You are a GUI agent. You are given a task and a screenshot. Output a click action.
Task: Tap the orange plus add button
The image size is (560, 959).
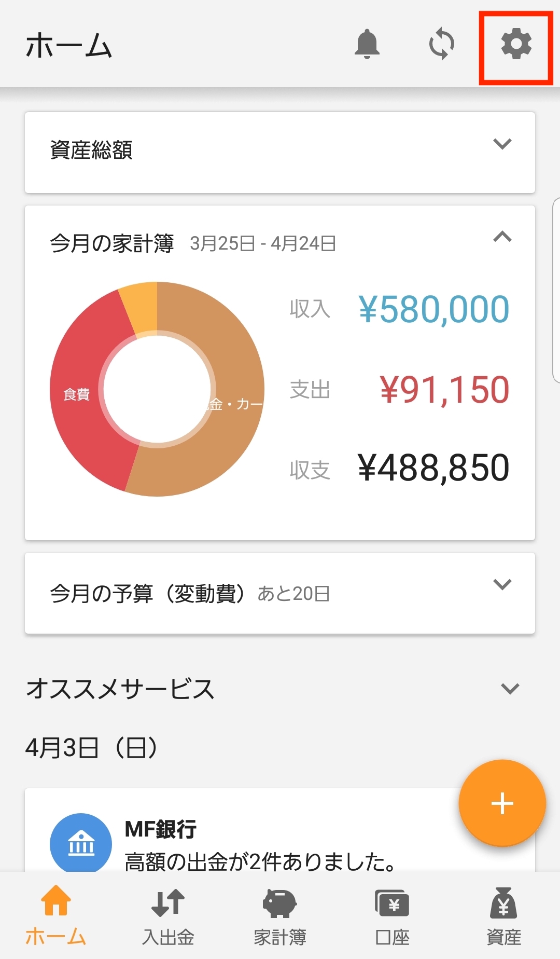pyautogui.click(x=502, y=803)
